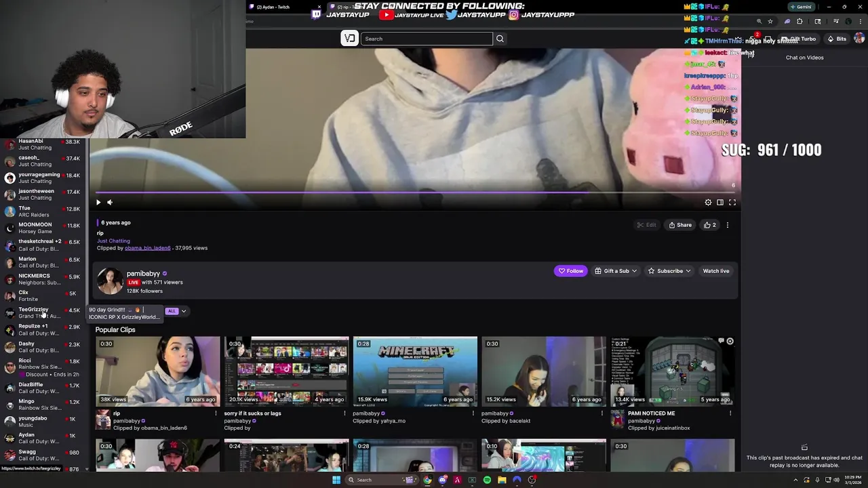
Task: Like the clip with thumbs up
Action: [x=709, y=225]
